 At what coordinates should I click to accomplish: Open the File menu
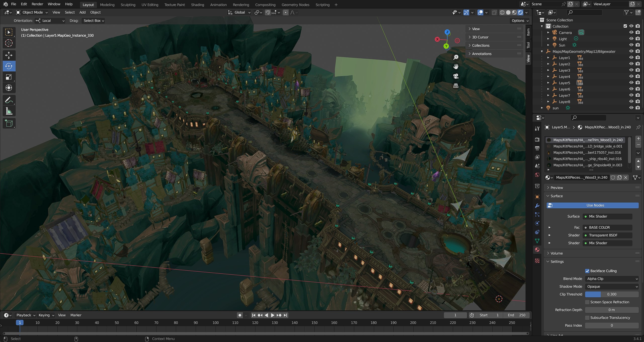(14, 4)
